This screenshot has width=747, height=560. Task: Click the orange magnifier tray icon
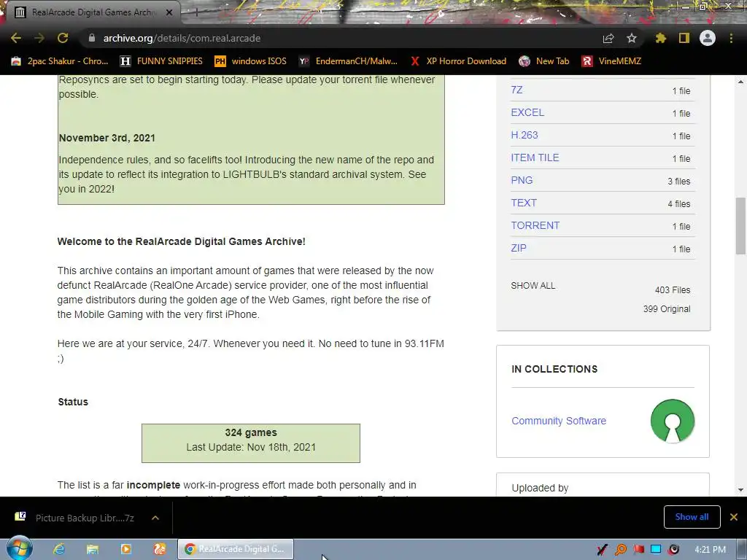[620, 550]
